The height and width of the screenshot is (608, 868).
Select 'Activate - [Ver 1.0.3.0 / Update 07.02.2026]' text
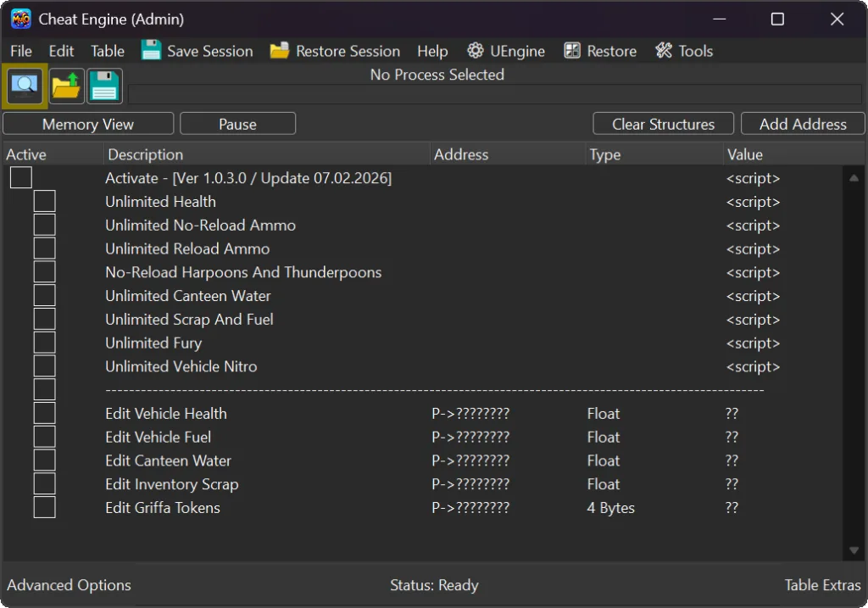pos(248,178)
